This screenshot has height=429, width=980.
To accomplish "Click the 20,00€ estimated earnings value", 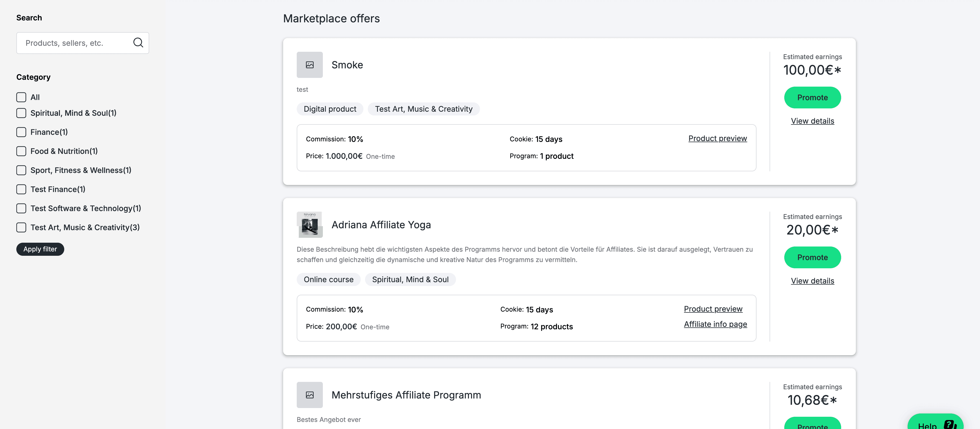I will pos(812,230).
